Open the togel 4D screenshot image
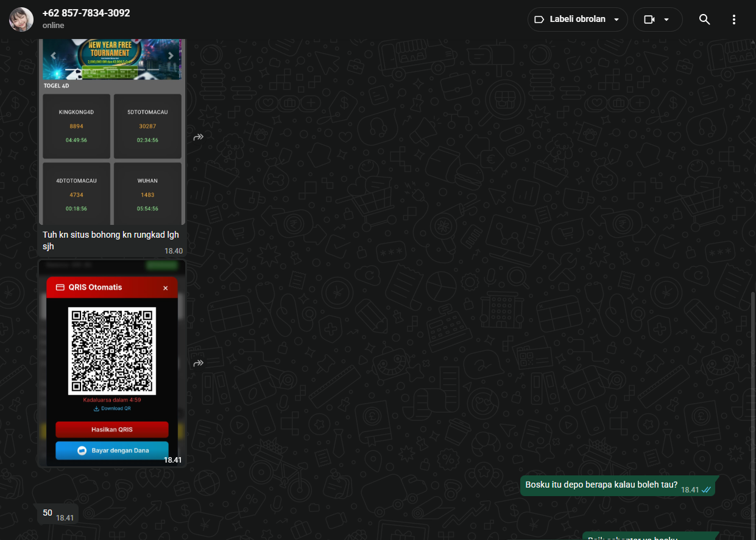 point(112,132)
